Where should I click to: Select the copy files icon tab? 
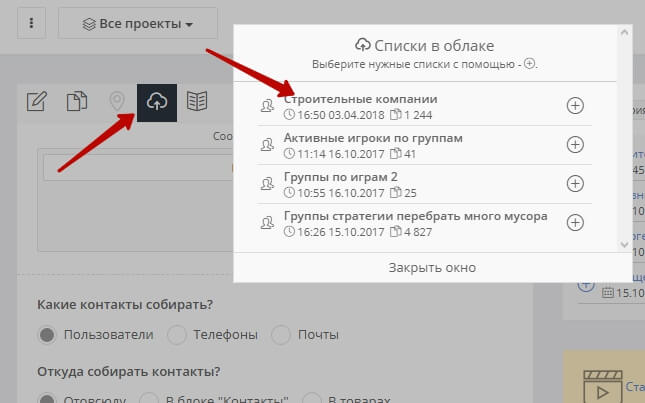(x=77, y=102)
